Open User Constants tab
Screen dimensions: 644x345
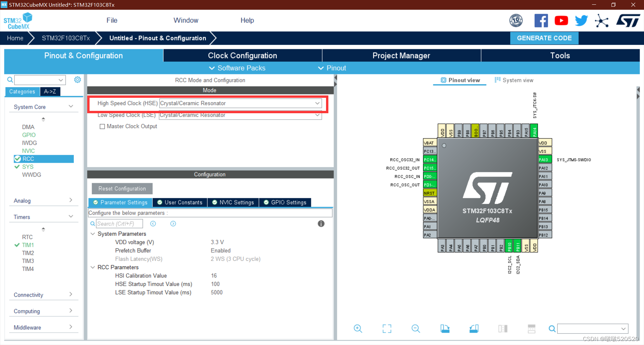180,203
